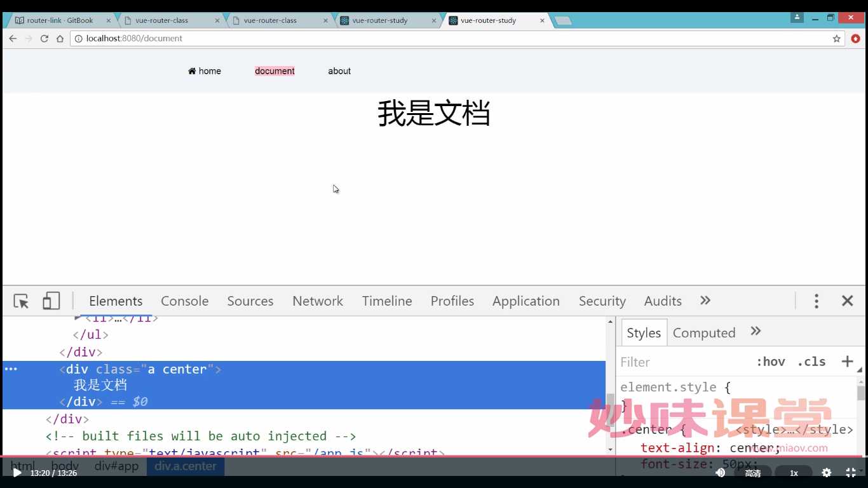Image resolution: width=868 pixels, height=488 pixels.
Task: Show more Styles pane tabs chevron
Action: tap(756, 331)
